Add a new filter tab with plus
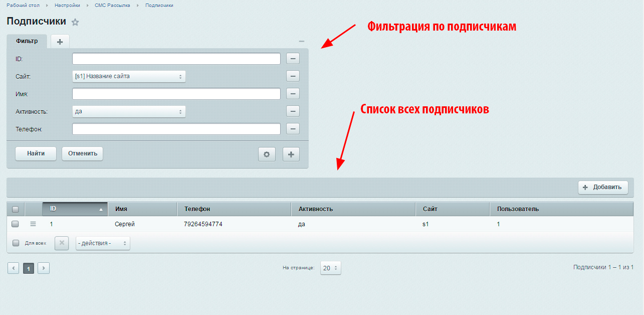Image resolution: width=644 pixels, height=315 pixels. pyautogui.click(x=60, y=42)
